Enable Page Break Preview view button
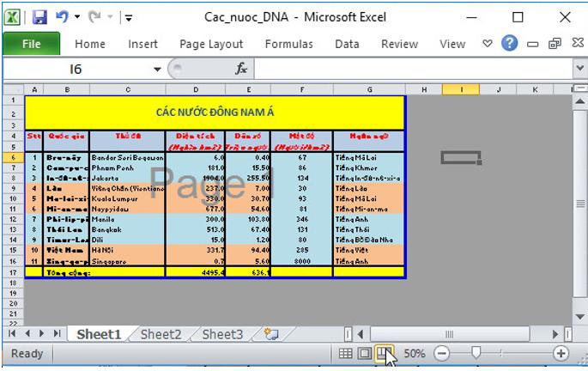This screenshot has width=588, height=371. [x=382, y=353]
